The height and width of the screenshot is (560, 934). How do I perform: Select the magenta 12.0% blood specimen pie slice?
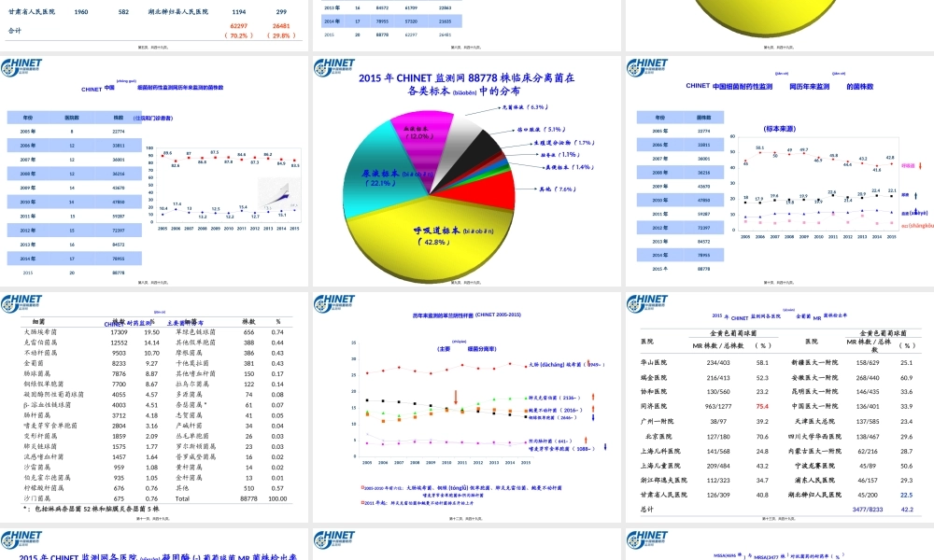pyautogui.click(x=425, y=136)
